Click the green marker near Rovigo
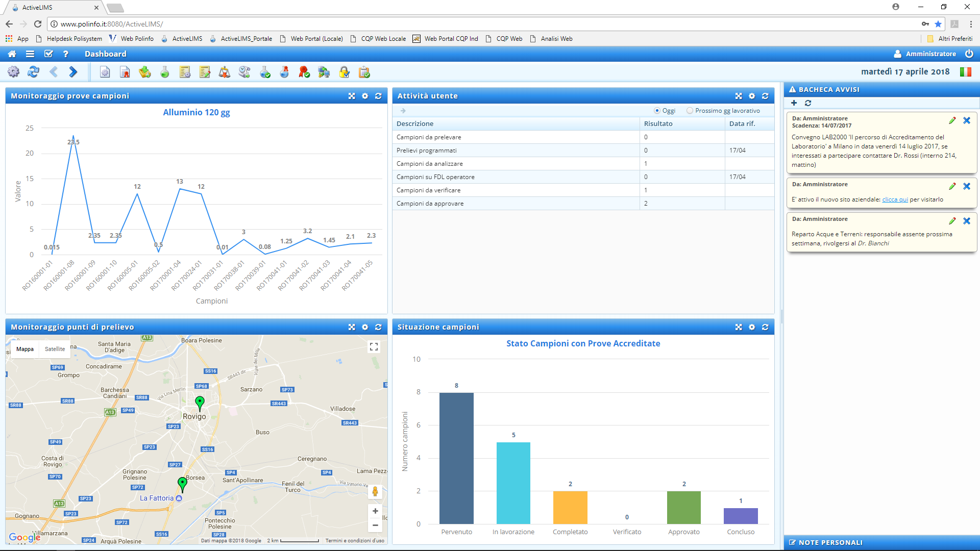The height and width of the screenshot is (551, 980). click(200, 404)
